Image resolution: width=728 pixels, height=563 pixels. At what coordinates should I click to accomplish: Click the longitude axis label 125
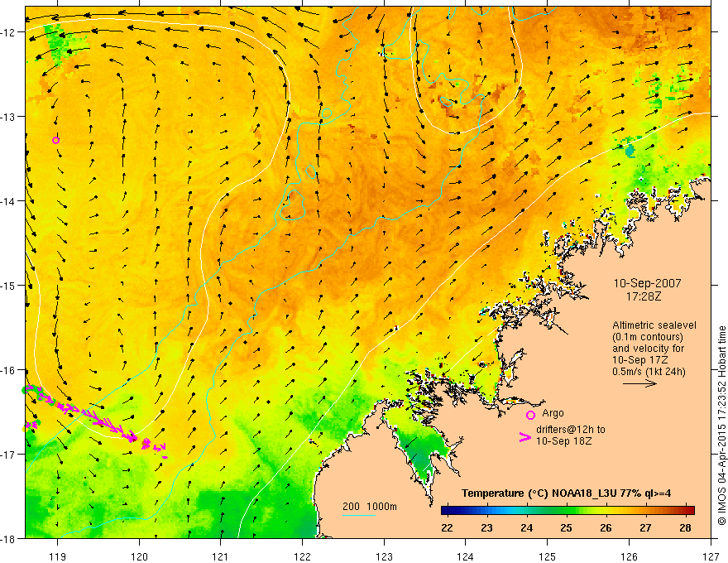548,556
